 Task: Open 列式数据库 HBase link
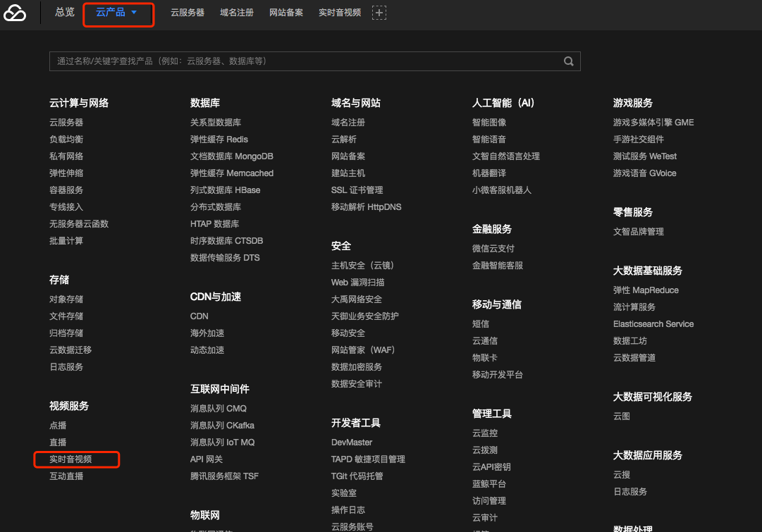225,190
